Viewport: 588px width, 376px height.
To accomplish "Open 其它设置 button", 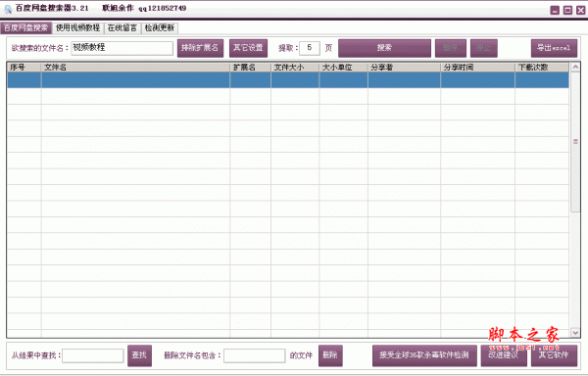I will (x=248, y=48).
